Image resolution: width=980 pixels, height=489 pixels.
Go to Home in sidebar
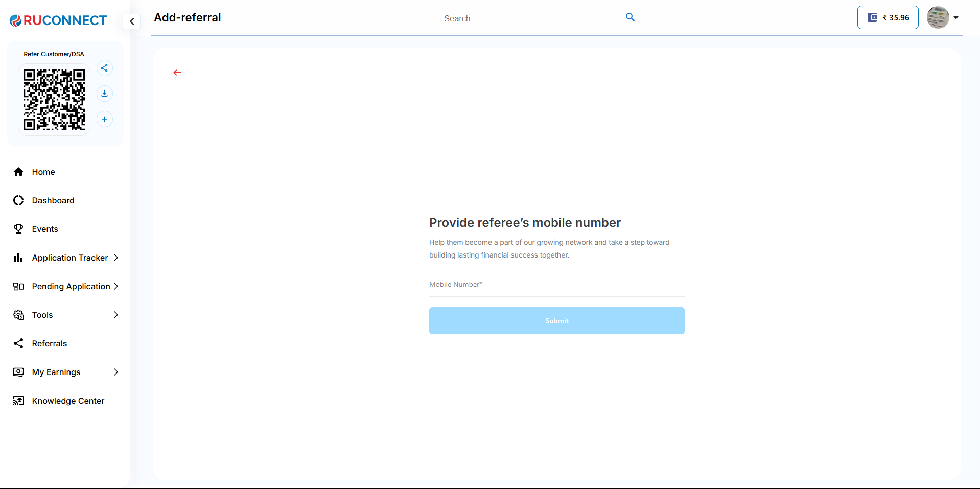(43, 172)
